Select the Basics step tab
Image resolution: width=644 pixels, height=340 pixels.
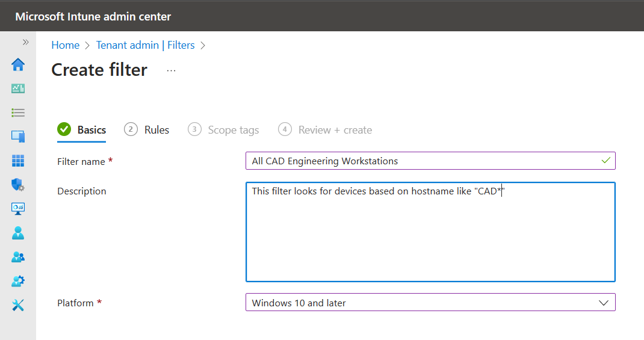(82, 130)
